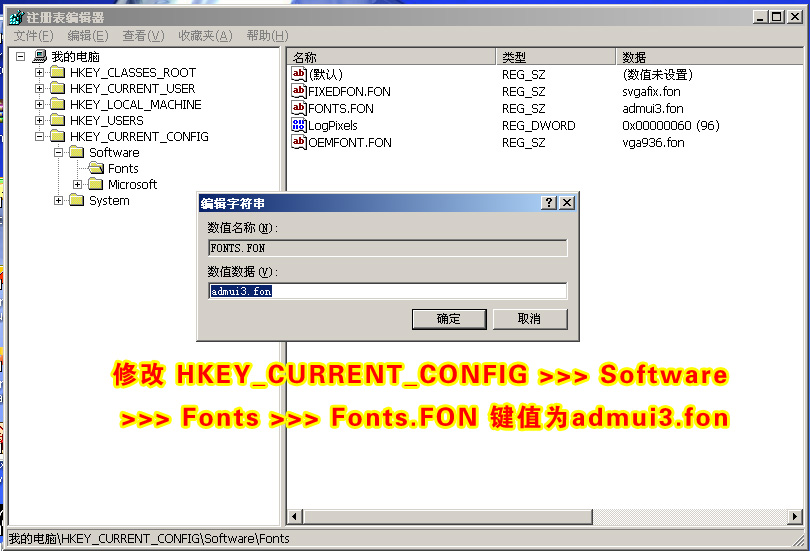
Task: Open the 查看(V) menu
Action: (144, 36)
